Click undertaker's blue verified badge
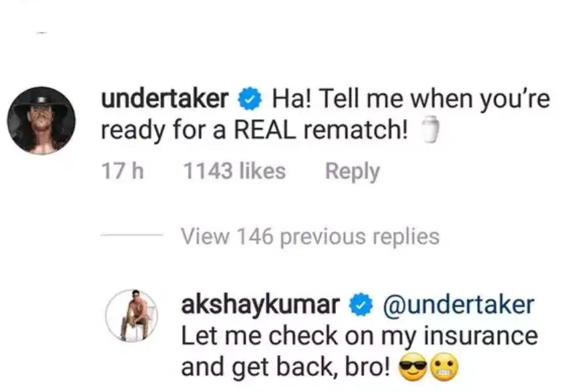The image size is (588, 392). pyautogui.click(x=250, y=99)
